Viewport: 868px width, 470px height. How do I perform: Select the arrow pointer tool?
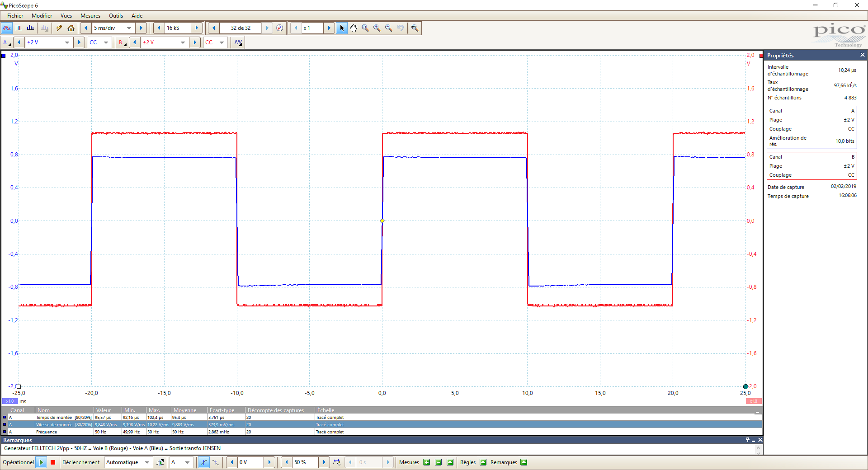pos(342,28)
